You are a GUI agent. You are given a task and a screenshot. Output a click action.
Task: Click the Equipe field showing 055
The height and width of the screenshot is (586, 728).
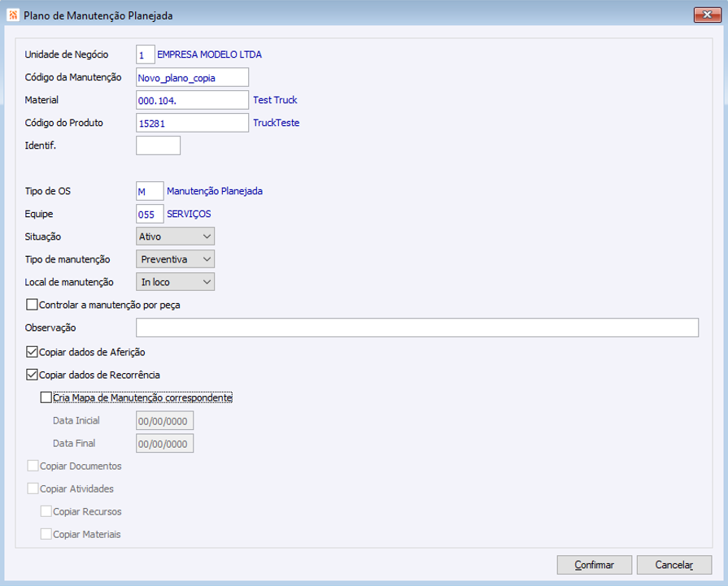pos(150,214)
